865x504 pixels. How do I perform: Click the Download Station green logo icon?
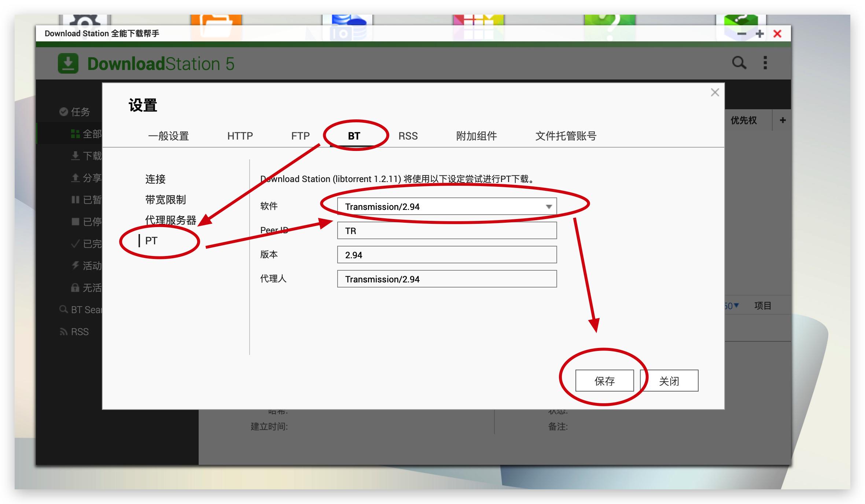[x=68, y=62]
